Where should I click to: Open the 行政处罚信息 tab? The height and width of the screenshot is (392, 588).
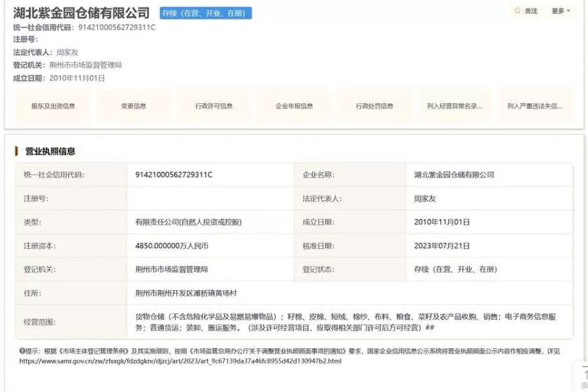click(374, 106)
